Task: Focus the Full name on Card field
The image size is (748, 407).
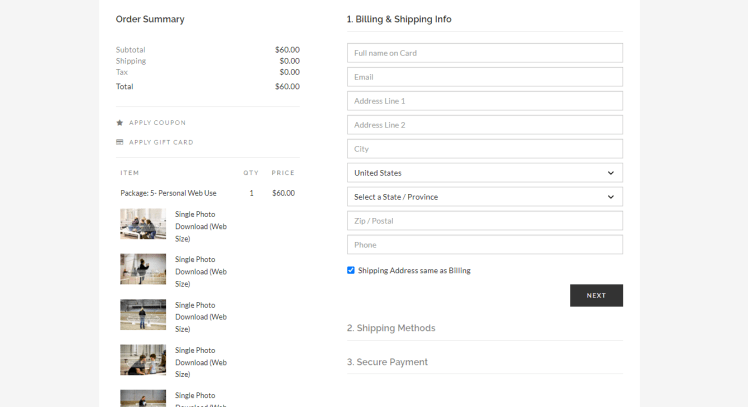Action: [x=484, y=53]
